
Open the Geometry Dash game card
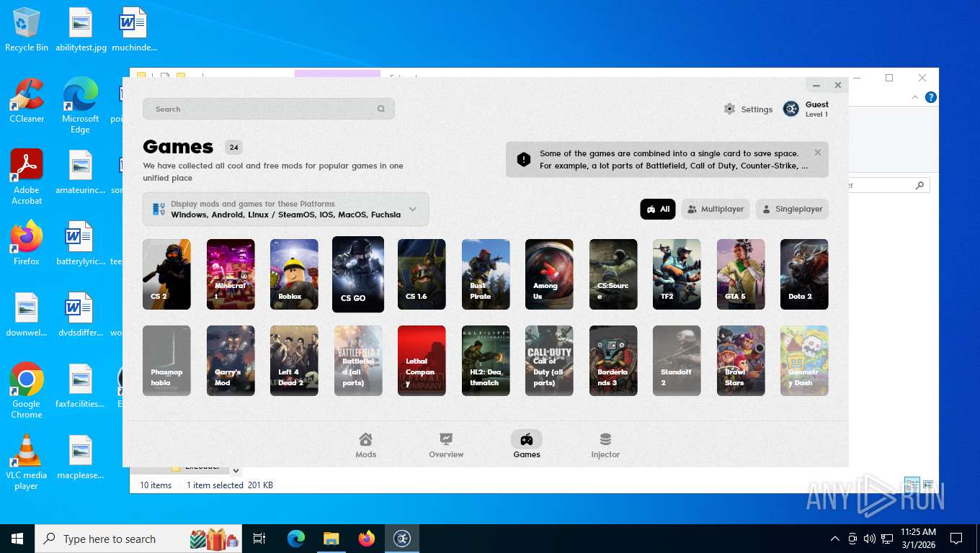pyautogui.click(x=804, y=361)
